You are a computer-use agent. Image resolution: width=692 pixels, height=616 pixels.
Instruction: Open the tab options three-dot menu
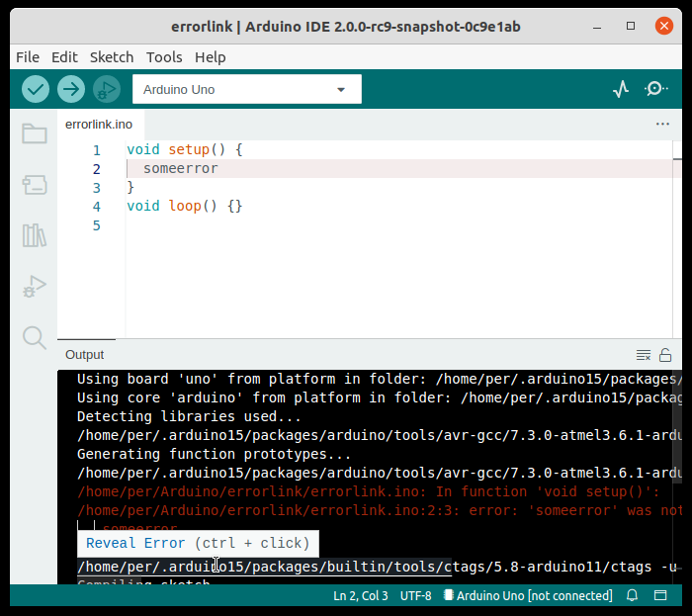662,125
